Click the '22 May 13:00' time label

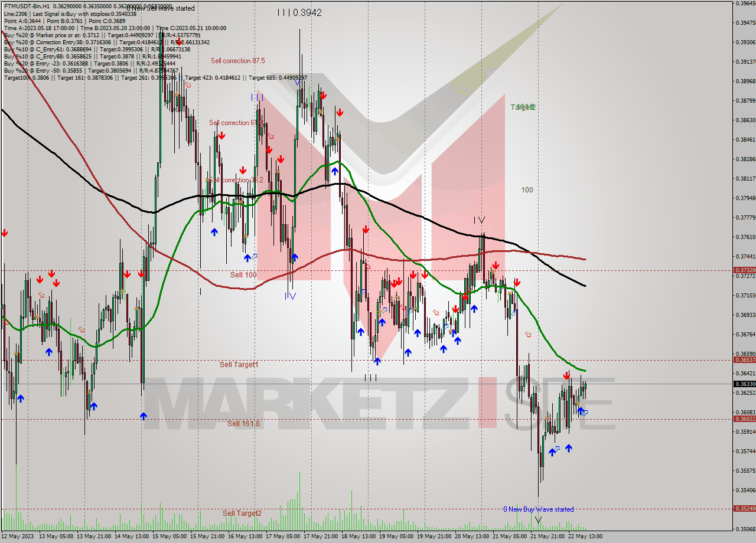585,537
